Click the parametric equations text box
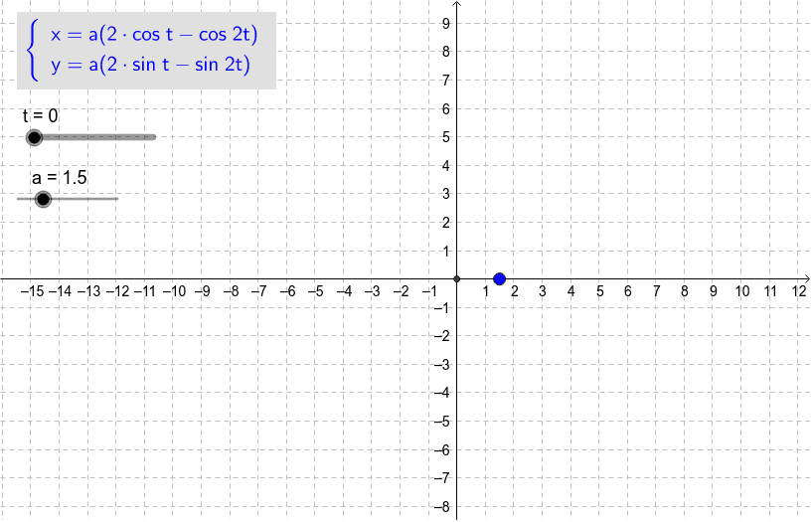 coord(146,51)
